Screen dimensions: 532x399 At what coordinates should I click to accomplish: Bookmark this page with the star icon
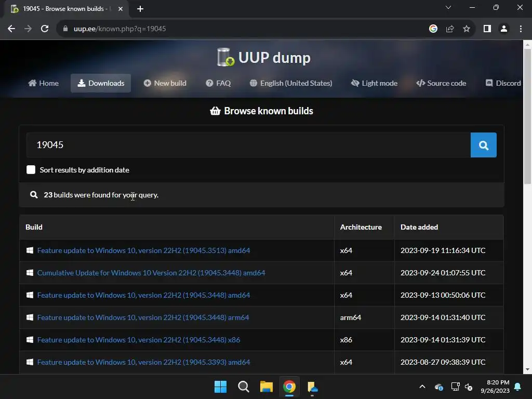(467, 29)
